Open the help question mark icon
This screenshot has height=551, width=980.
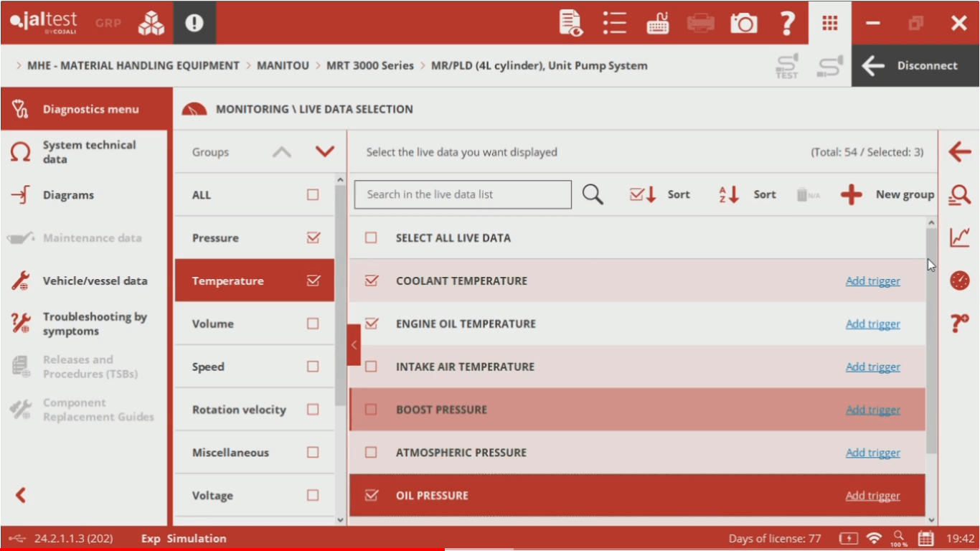point(787,23)
